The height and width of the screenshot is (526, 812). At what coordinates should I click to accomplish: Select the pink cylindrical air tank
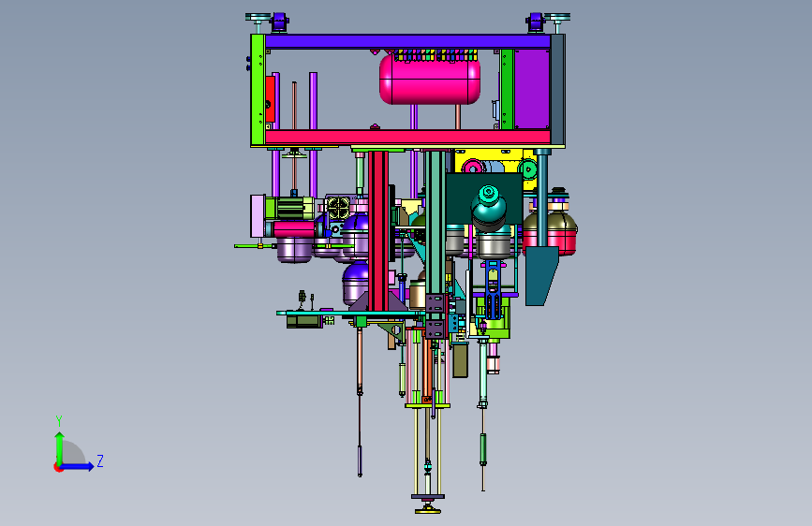(430, 80)
